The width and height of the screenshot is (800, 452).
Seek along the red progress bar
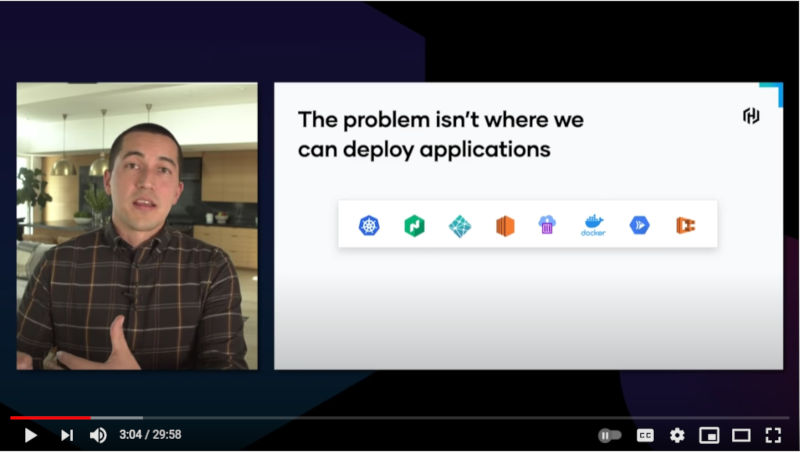click(51, 418)
